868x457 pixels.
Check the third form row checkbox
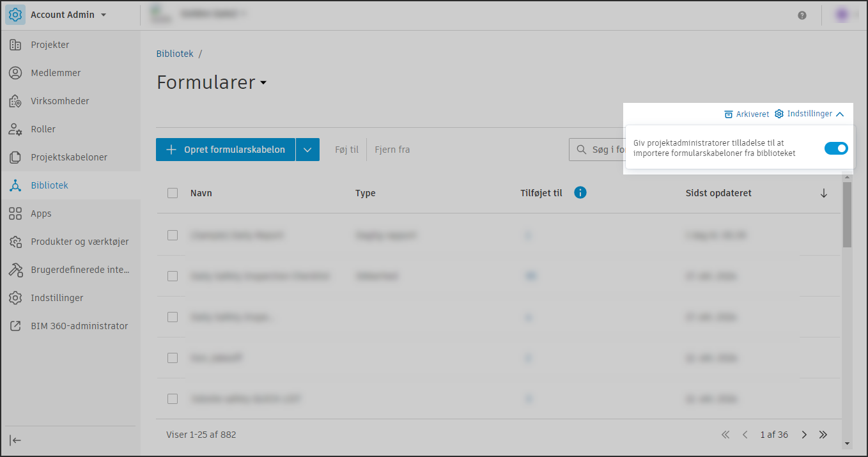[173, 317]
